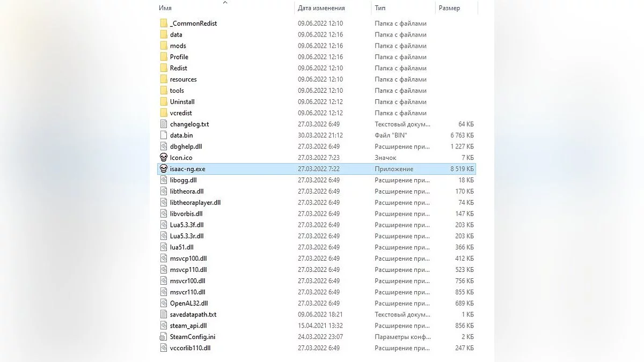644x362 pixels.
Task: Click the changelog.txt document icon
Action: click(x=164, y=124)
